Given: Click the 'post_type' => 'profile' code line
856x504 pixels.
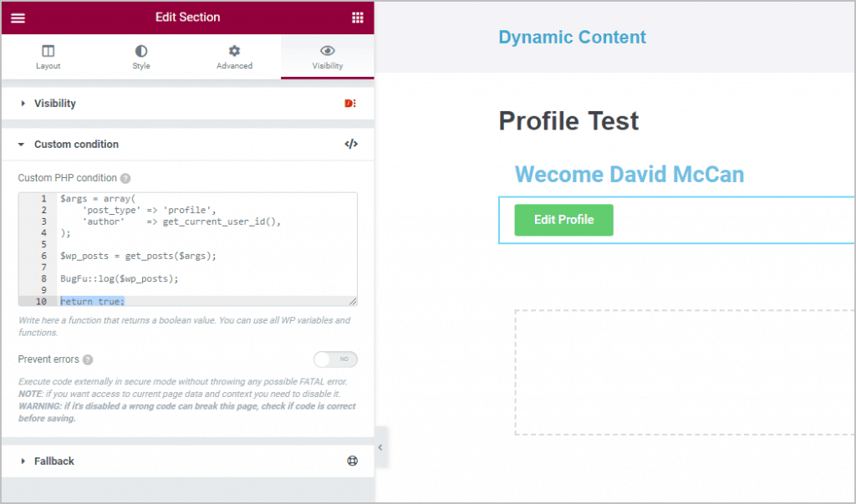Looking at the screenshot, I should tap(149, 211).
